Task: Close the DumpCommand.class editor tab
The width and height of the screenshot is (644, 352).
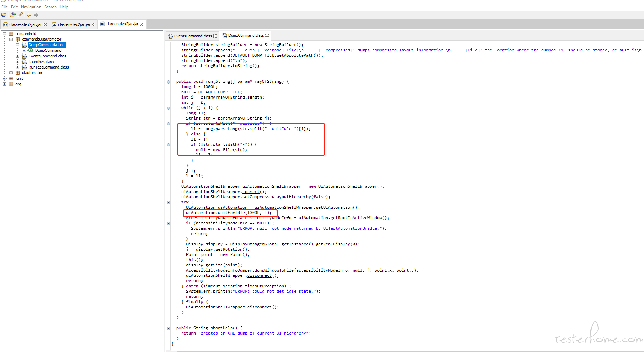Action: coord(267,35)
